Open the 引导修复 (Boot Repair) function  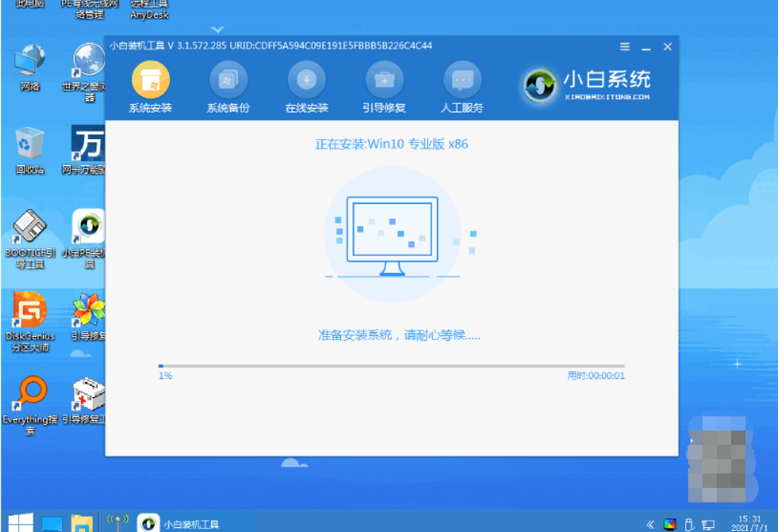[384, 83]
